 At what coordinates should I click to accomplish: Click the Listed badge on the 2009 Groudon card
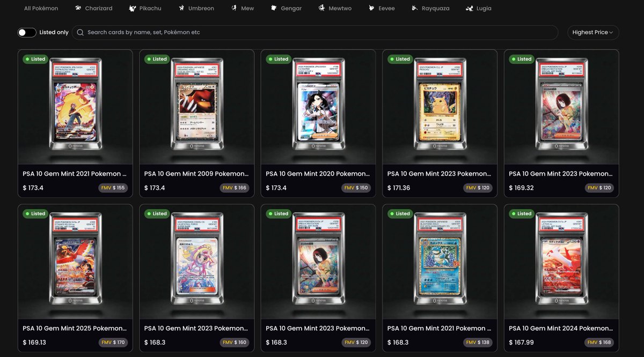pyautogui.click(x=157, y=59)
